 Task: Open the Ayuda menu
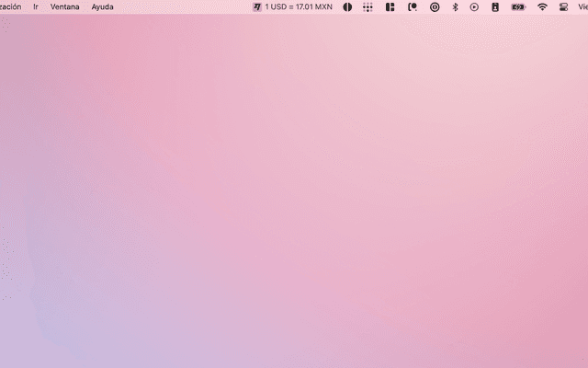coord(103,6)
